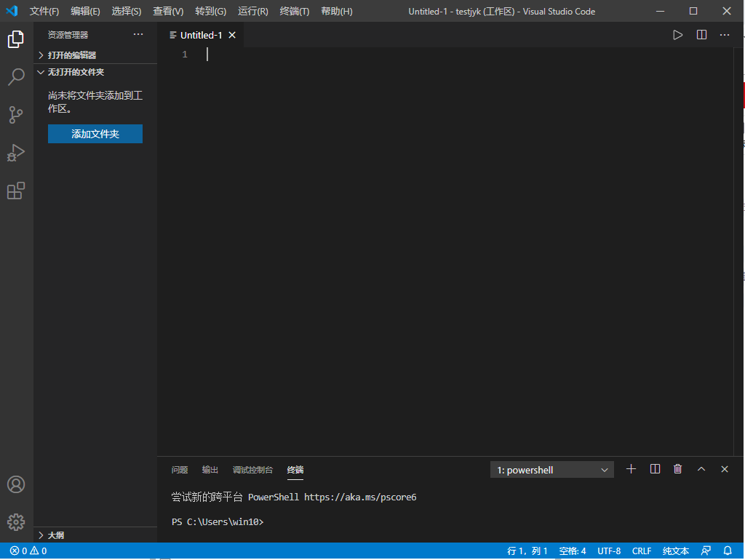Click 行 1, 列 1 in status bar
The image size is (745, 560).
527,551
